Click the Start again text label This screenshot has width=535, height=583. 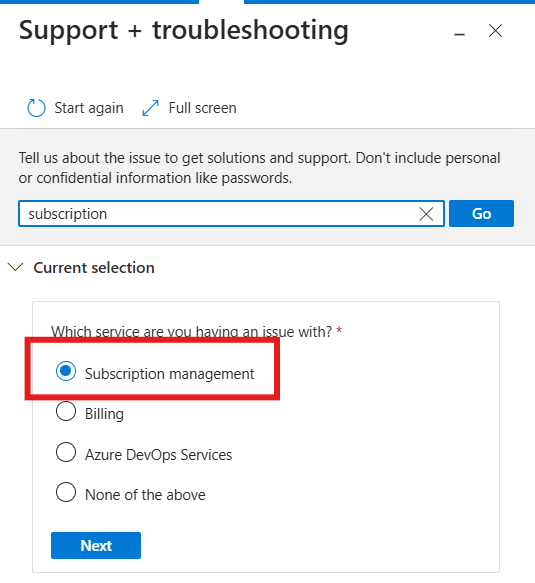(89, 108)
